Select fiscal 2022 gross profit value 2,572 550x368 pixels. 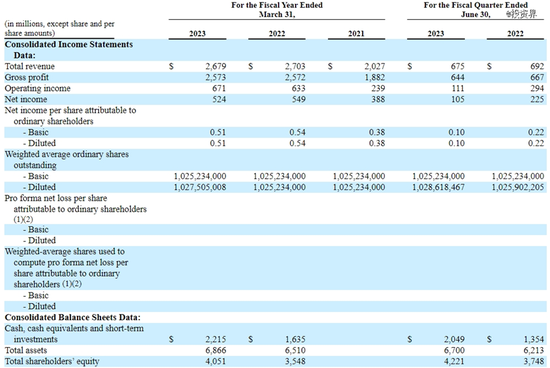[x=295, y=77]
